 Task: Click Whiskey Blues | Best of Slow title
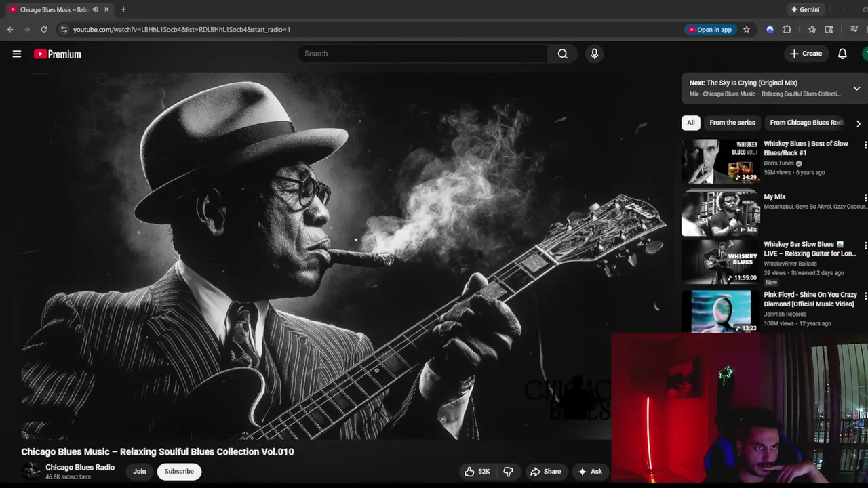(x=806, y=148)
